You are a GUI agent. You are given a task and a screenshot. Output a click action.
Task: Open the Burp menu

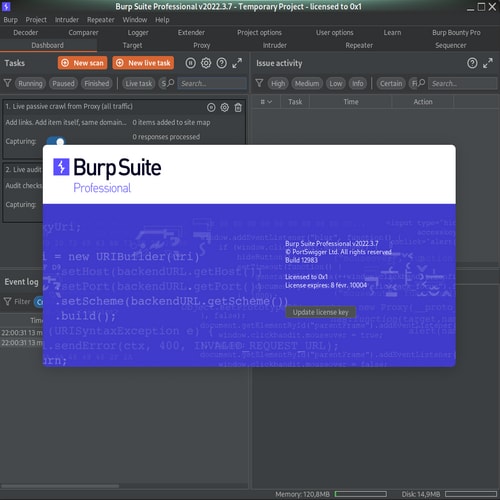click(11, 20)
